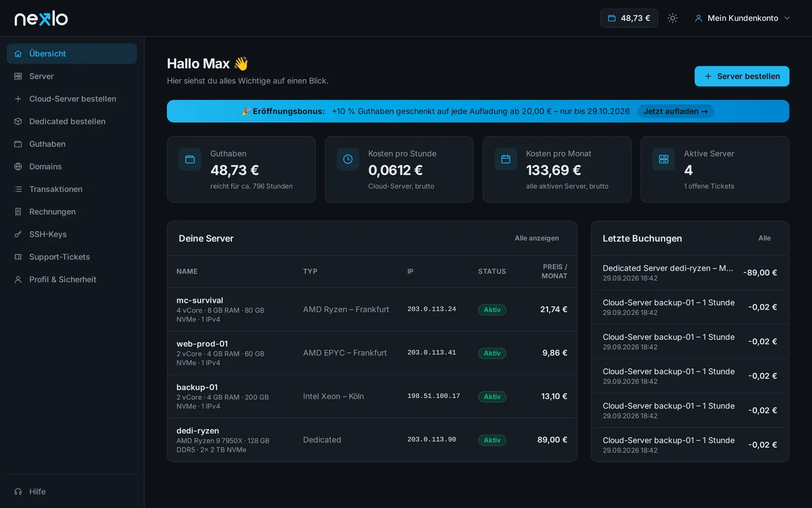The width and height of the screenshot is (812, 508).
Task: Click the Support-Tickets ticket icon
Action: 18,257
